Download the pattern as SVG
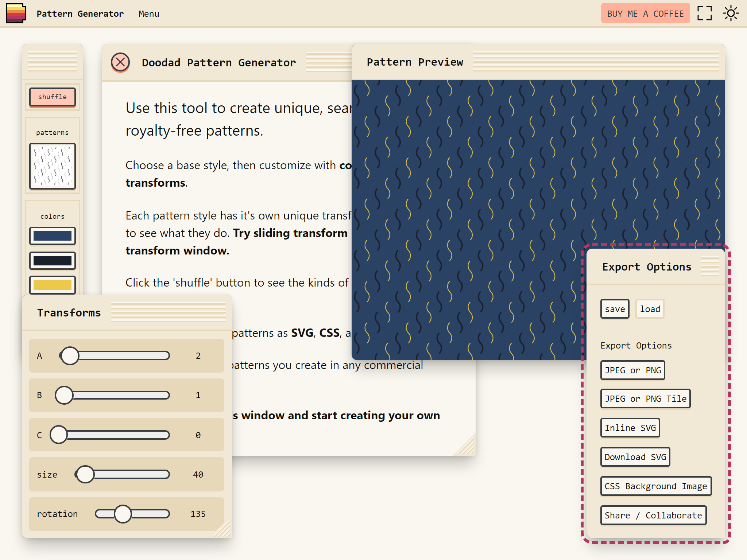The image size is (747, 560). pyautogui.click(x=635, y=457)
